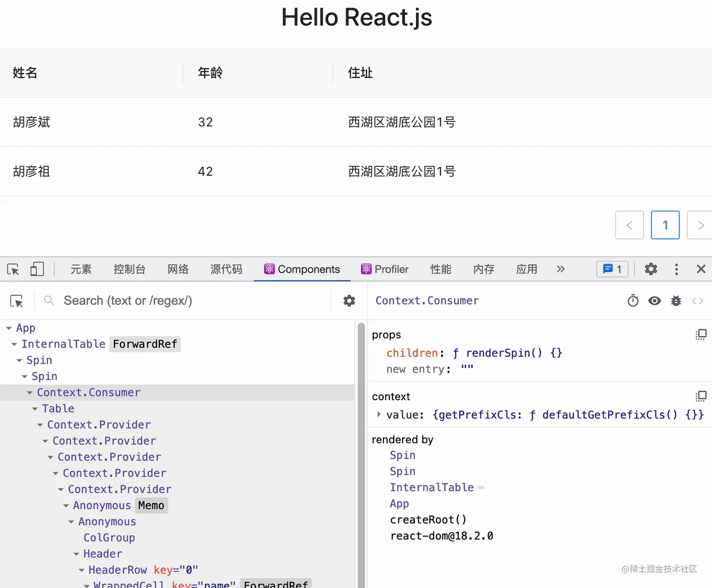Select the ColGroup tree item
Screen dimensions: 712x588
[109, 538]
